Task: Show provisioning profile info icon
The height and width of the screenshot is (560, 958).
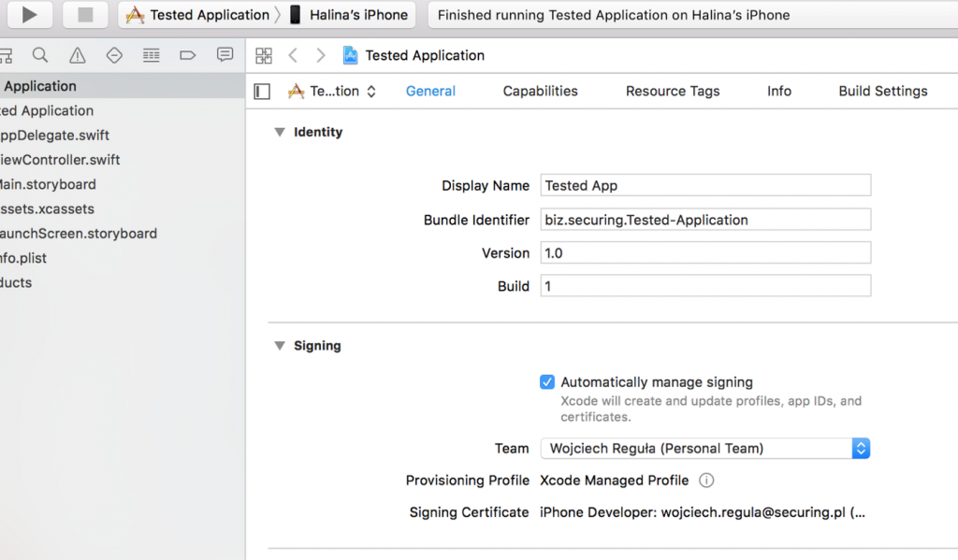Action: 706,481
